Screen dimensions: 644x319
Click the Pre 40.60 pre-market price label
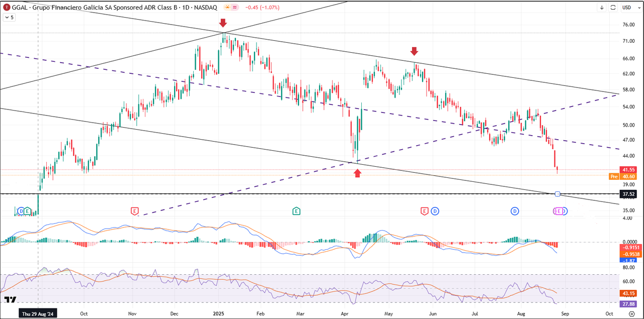(x=623, y=176)
